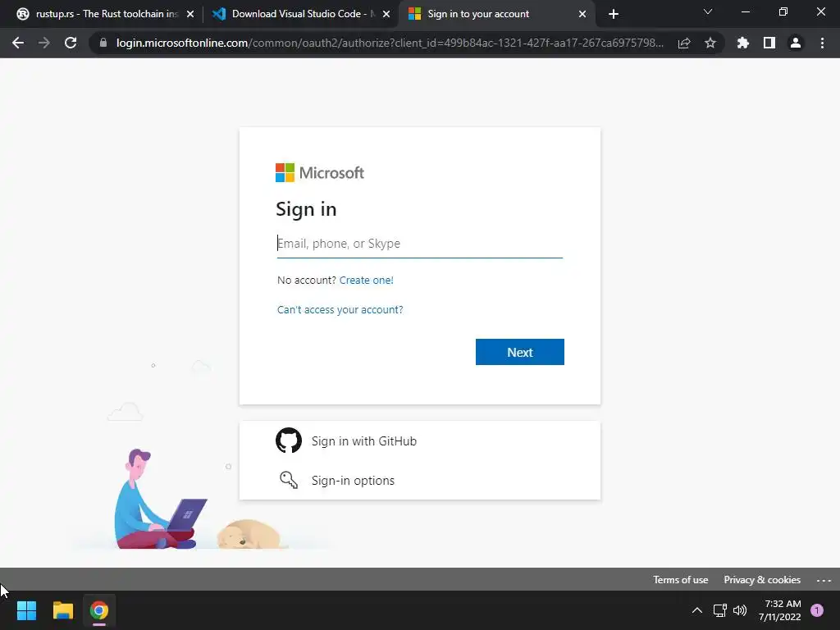This screenshot has height=630, width=840.
Task: Open the Chrome profile icon
Action: coord(796,43)
